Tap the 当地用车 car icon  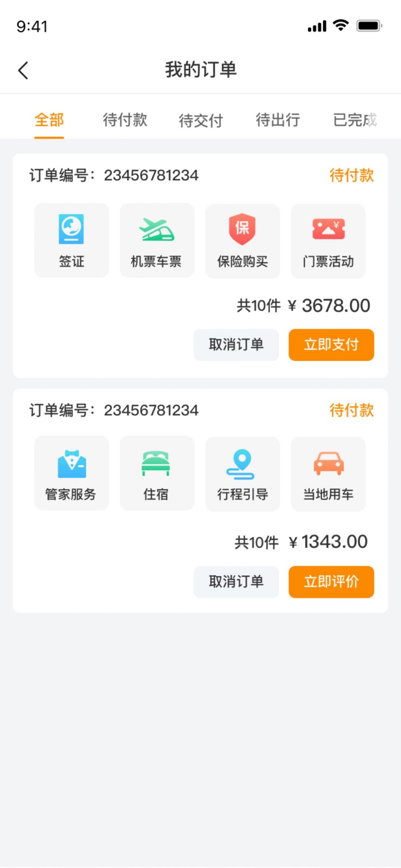click(329, 463)
